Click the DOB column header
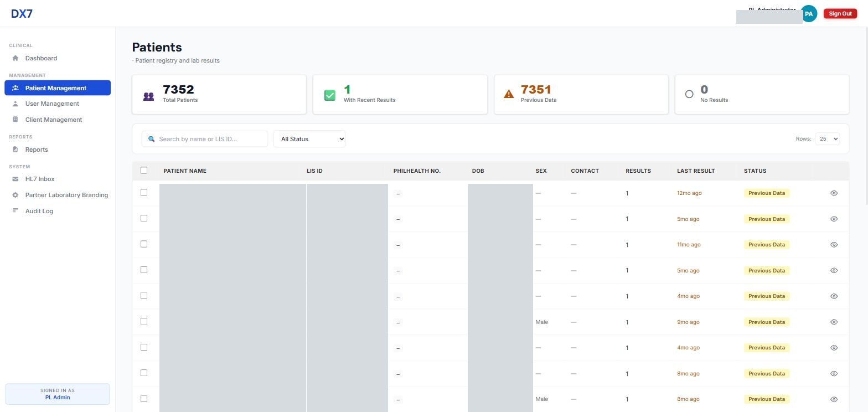 tap(478, 171)
